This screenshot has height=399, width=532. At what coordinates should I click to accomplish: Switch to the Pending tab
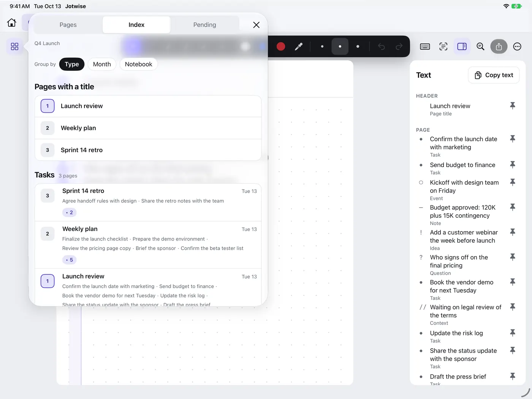click(205, 25)
